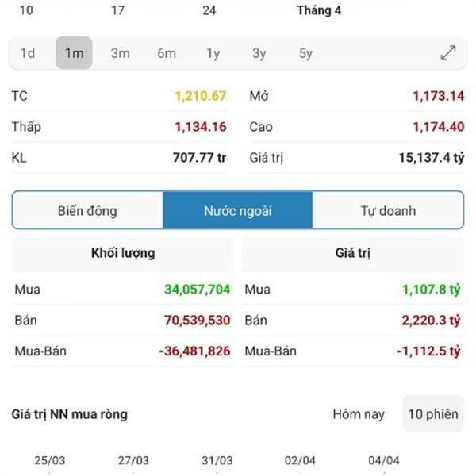Open the Biến động tab

[87, 210]
